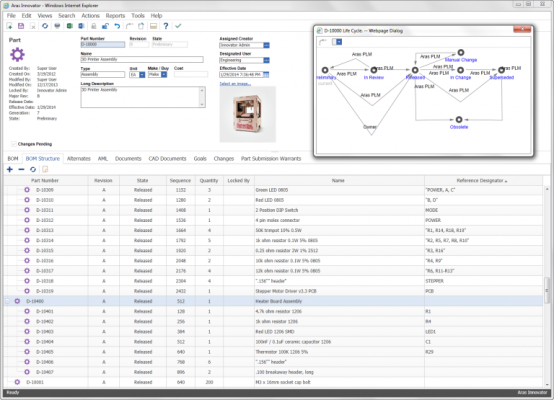Click the Promote arrow icon in Life Cycle dialog

(x=323, y=42)
